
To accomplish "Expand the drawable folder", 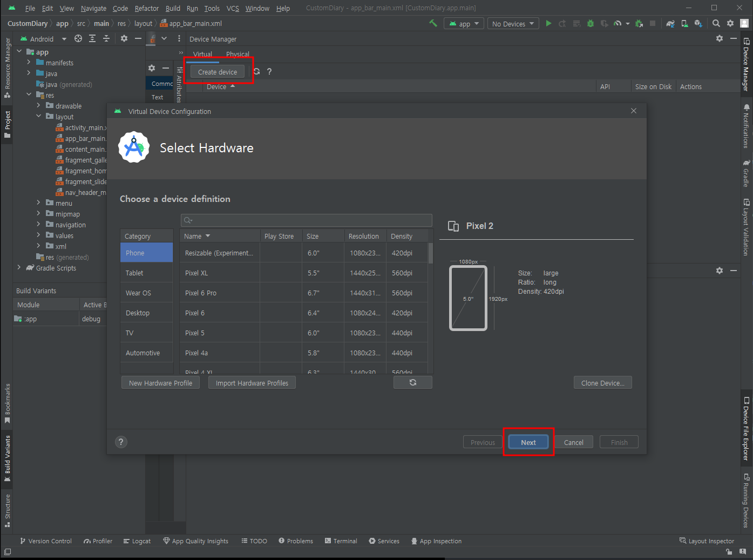I will [x=38, y=106].
